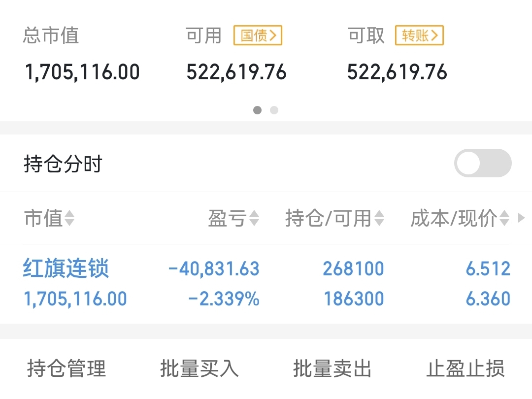532x399 pixels.
Task: Sort by 成本/现价 column
Action: 460,218
